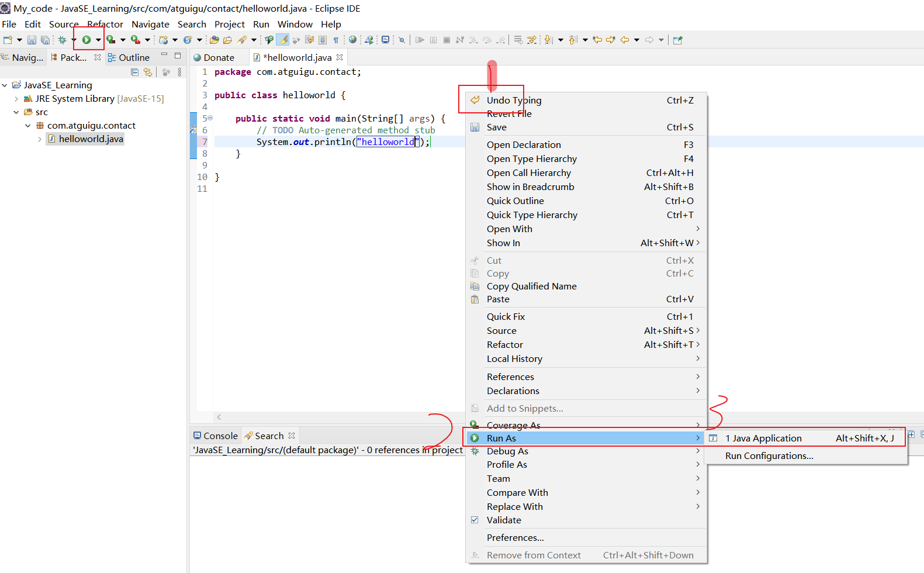Select Run Configurations... in the submenu

point(806,455)
